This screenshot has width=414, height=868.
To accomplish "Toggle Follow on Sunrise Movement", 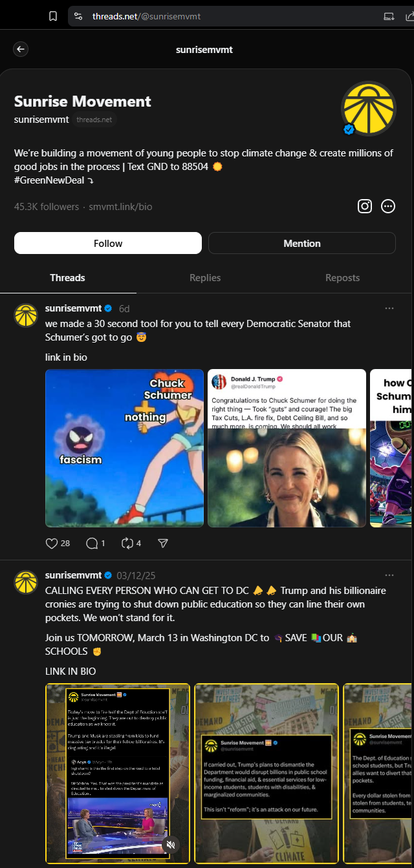I will click(107, 243).
